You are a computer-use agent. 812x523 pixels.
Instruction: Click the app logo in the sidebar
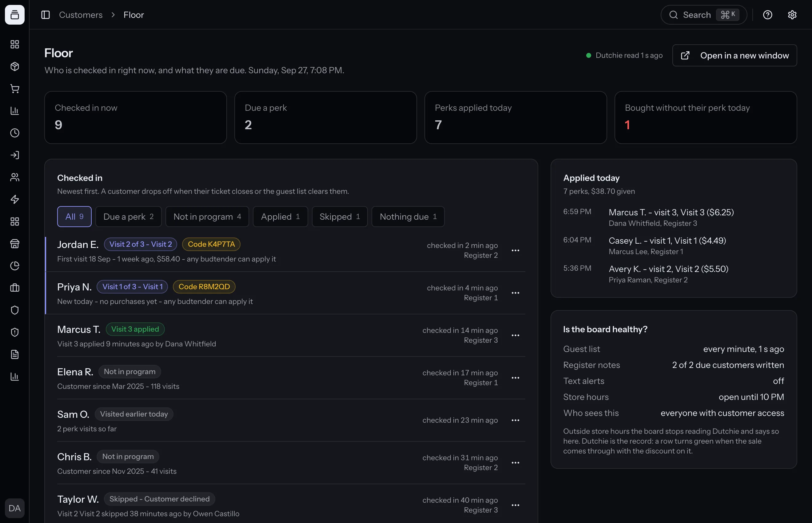tap(14, 14)
